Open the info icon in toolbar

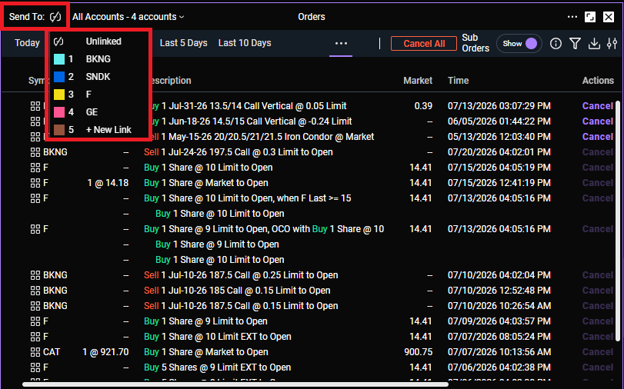point(556,43)
